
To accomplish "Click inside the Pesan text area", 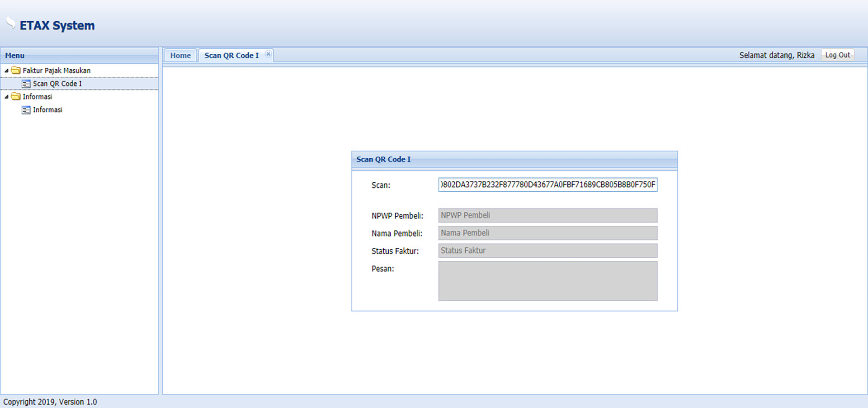I will click(547, 281).
